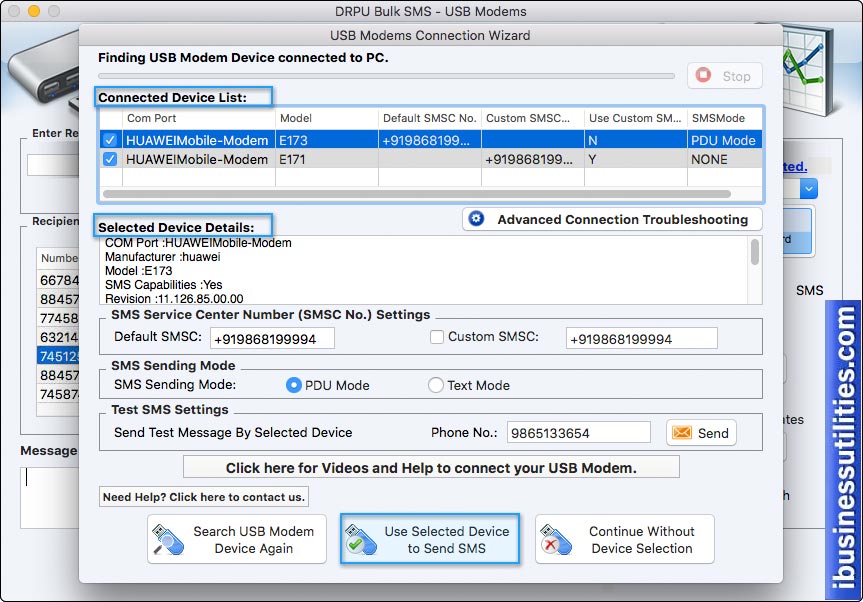
Task: Click Need Help contact us link
Action: point(204,497)
